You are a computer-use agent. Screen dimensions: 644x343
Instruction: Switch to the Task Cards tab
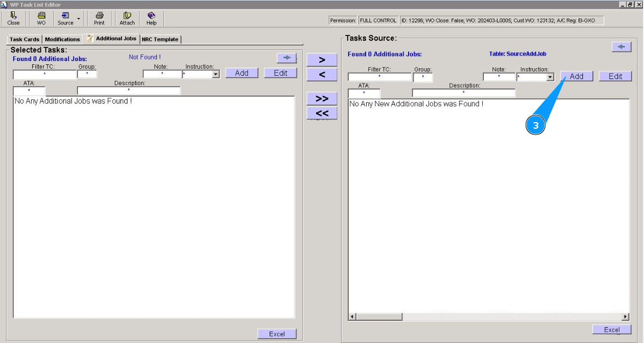coord(24,39)
